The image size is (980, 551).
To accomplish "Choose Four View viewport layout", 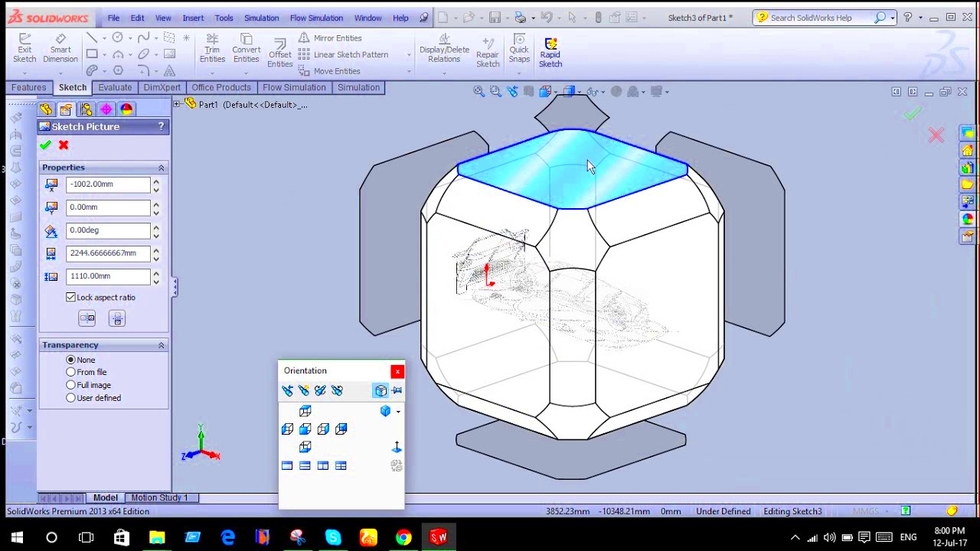I will click(341, 465).
